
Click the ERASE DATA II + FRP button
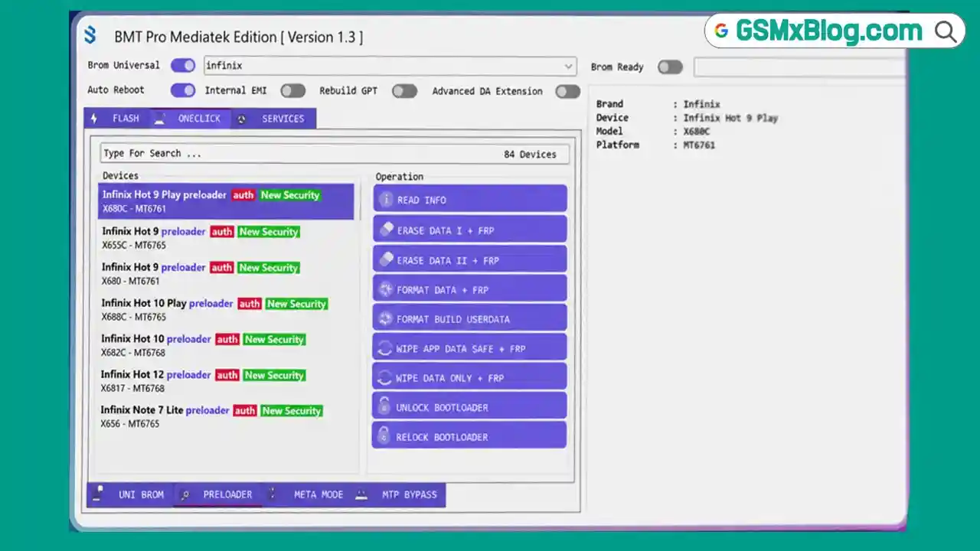point(470,259)
